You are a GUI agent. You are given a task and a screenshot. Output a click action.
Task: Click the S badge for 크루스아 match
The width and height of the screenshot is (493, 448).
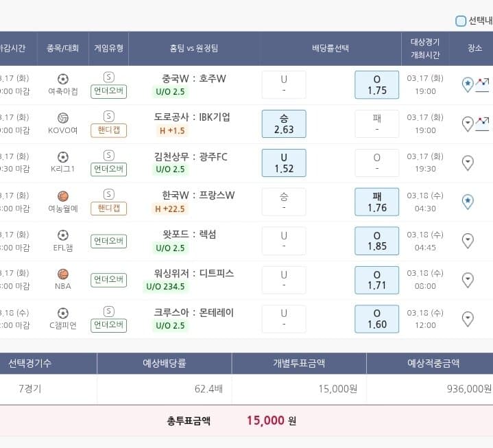point(108,312)
